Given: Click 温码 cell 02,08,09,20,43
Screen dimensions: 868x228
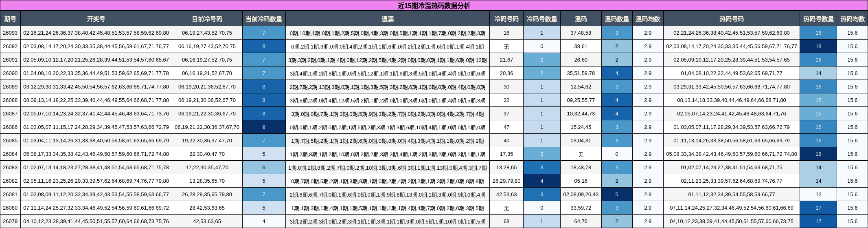Looking at the screenshot, I should tap(581, 195).
